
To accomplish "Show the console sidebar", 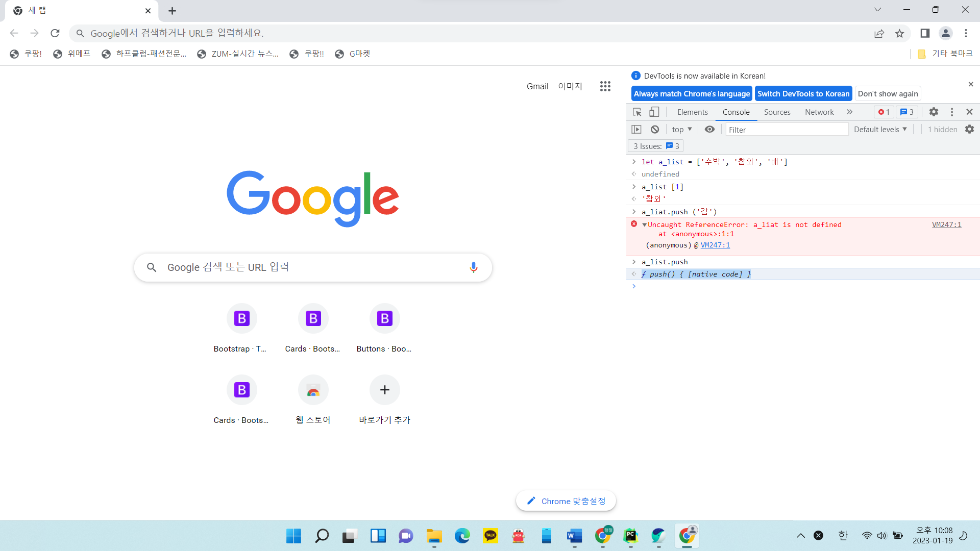I will (x=636, y=130).
